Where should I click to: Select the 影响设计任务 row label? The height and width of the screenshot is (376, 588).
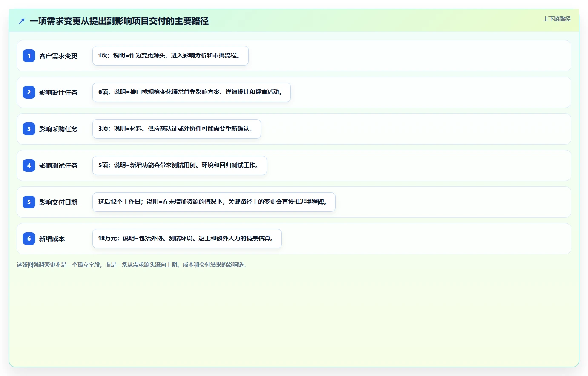click(x=58, y=92)
